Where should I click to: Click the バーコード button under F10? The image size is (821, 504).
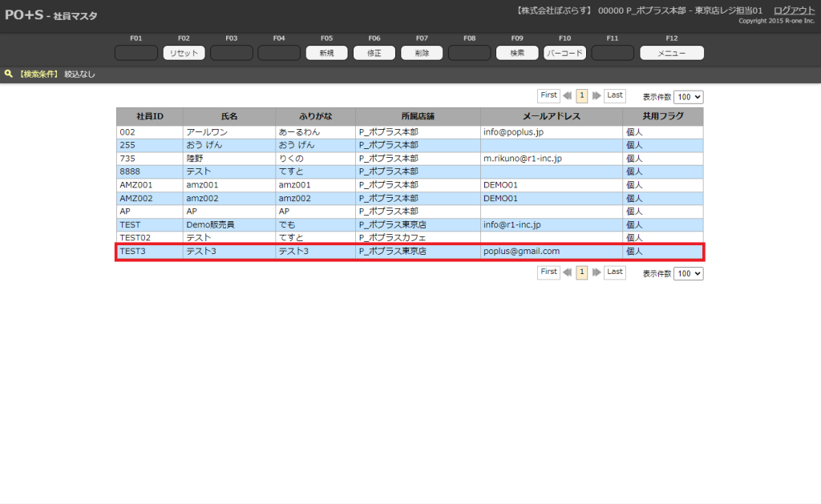(x=564, y=53)
